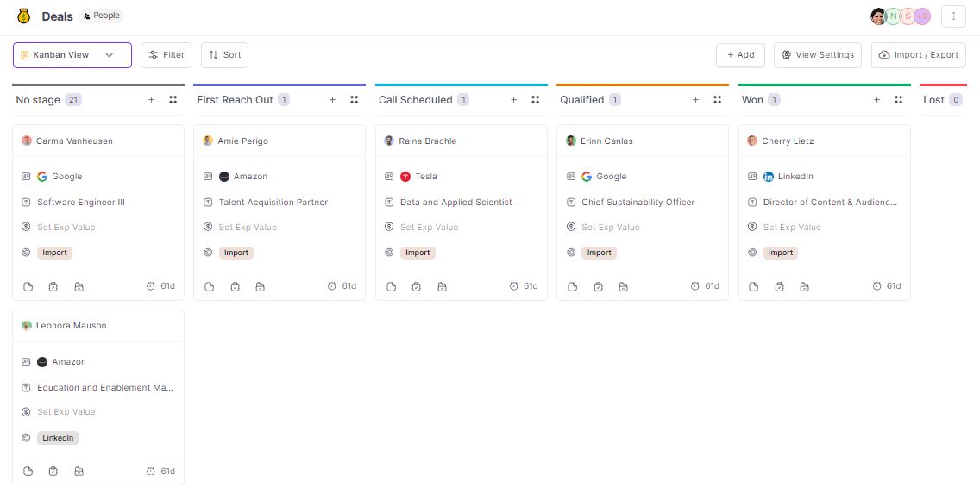Open Raina Brachle's card name
Screen dimensions: 980x488
pos(428,141)
